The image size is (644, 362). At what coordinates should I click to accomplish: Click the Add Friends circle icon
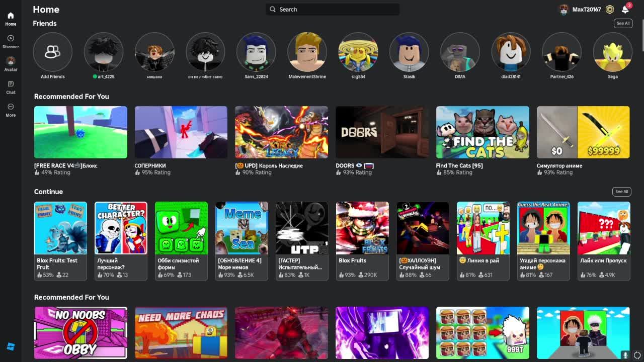[x=52, y=52]
